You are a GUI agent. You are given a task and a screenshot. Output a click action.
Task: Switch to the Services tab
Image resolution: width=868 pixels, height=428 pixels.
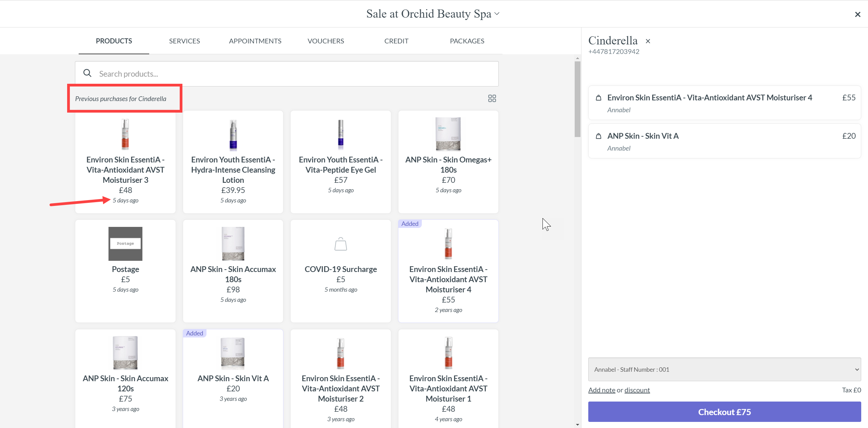pos(184,41)
